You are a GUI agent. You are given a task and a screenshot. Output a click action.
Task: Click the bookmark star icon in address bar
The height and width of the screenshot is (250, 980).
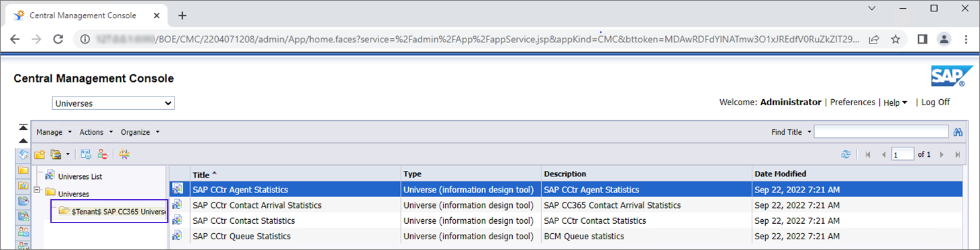895,40
